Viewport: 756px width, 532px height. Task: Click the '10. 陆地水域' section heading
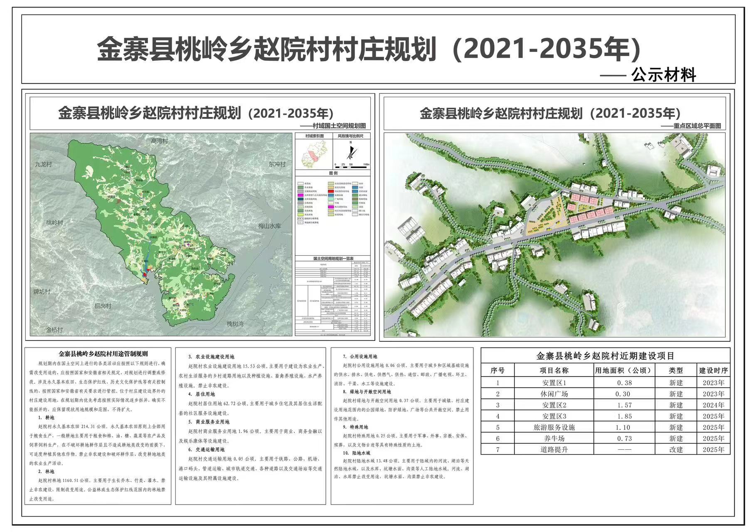tap(357, 453)
